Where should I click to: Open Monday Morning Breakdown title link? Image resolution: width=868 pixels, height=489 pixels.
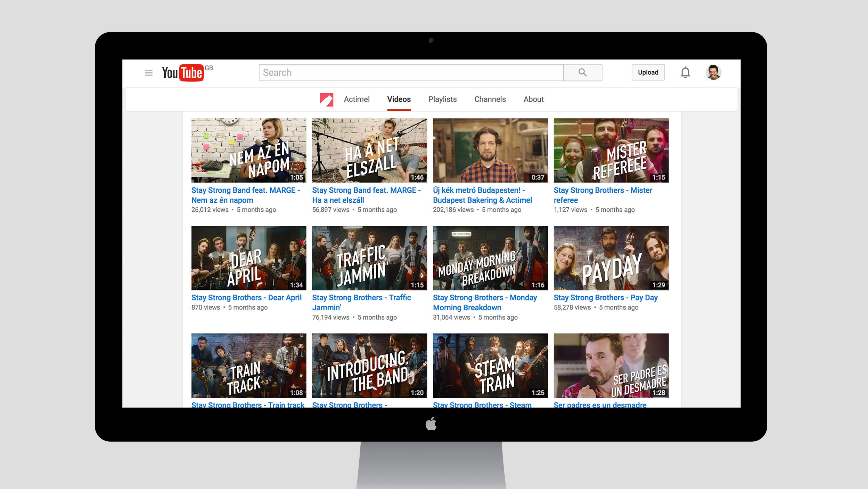click(x=484, y=303)
